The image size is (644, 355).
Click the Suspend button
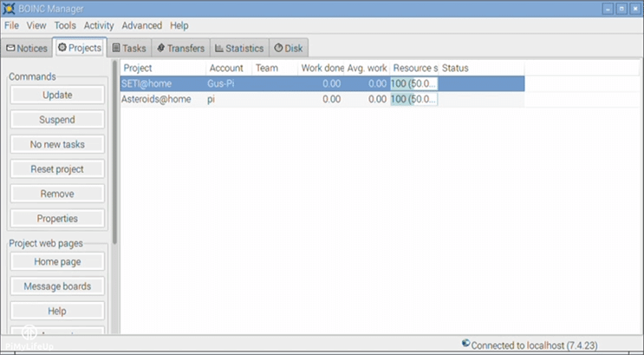(x=57, y=120)
